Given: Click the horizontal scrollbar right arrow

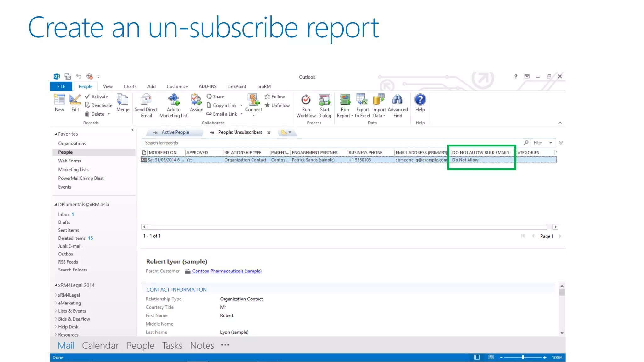Looking at the screenshot, I should (556, 227).
